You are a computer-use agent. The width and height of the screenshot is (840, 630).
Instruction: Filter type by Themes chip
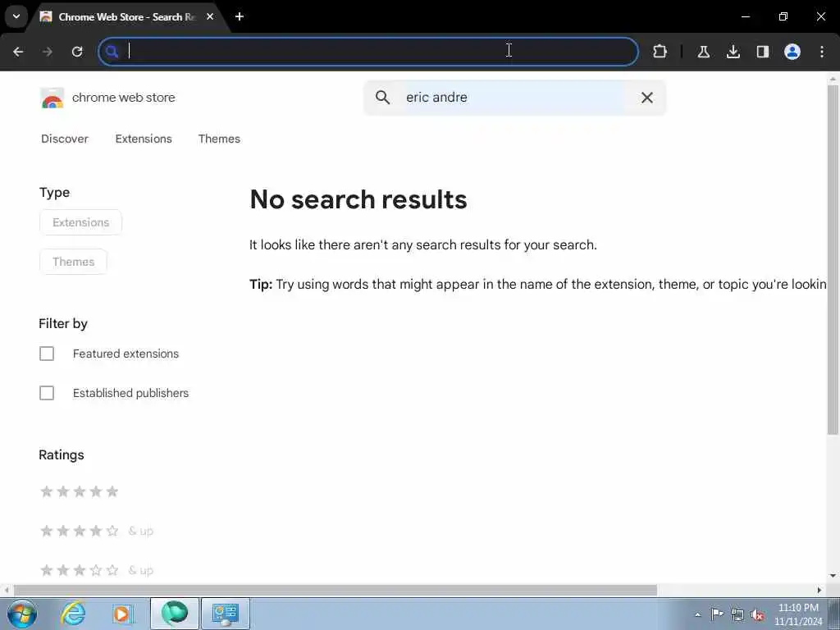73,262
